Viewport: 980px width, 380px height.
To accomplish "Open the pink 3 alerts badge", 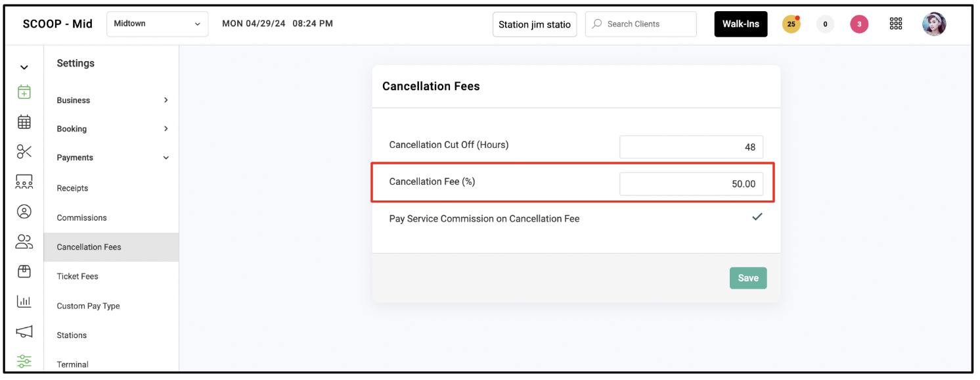I will [x=859, y=24].
